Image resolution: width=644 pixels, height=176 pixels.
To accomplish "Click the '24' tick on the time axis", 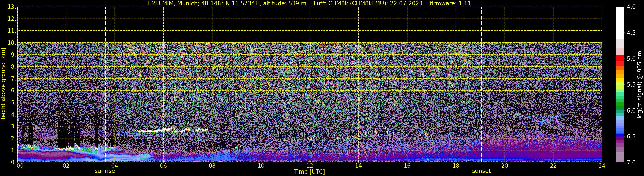I will 602,166.
